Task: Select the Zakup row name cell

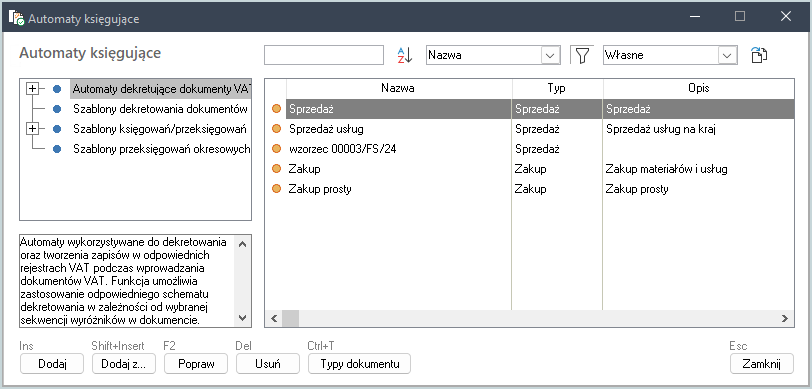Action: coord(399,169)
